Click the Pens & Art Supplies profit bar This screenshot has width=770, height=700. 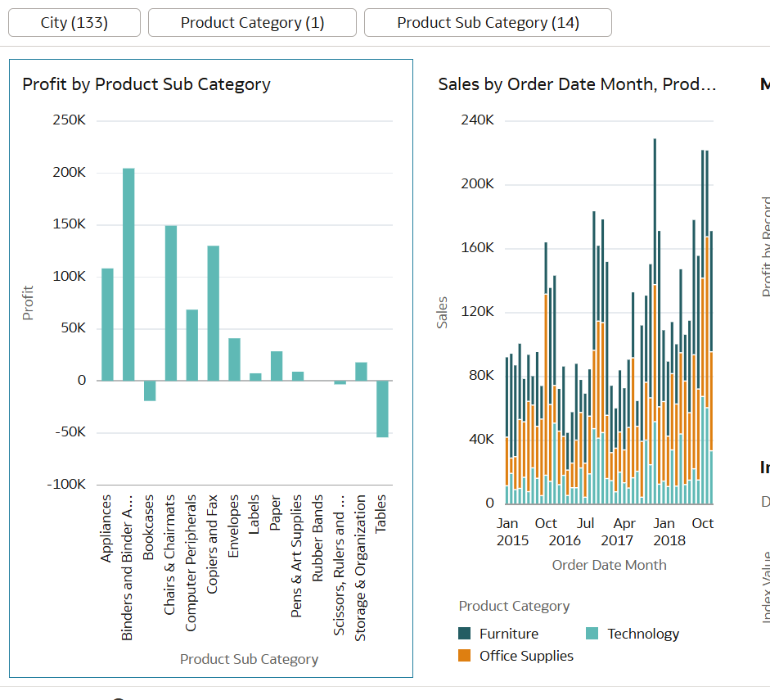(298, 377)
